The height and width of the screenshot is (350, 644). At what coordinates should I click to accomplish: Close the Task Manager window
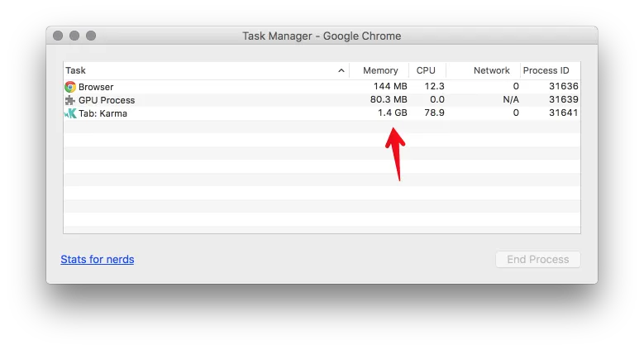(x=58, y=36)
